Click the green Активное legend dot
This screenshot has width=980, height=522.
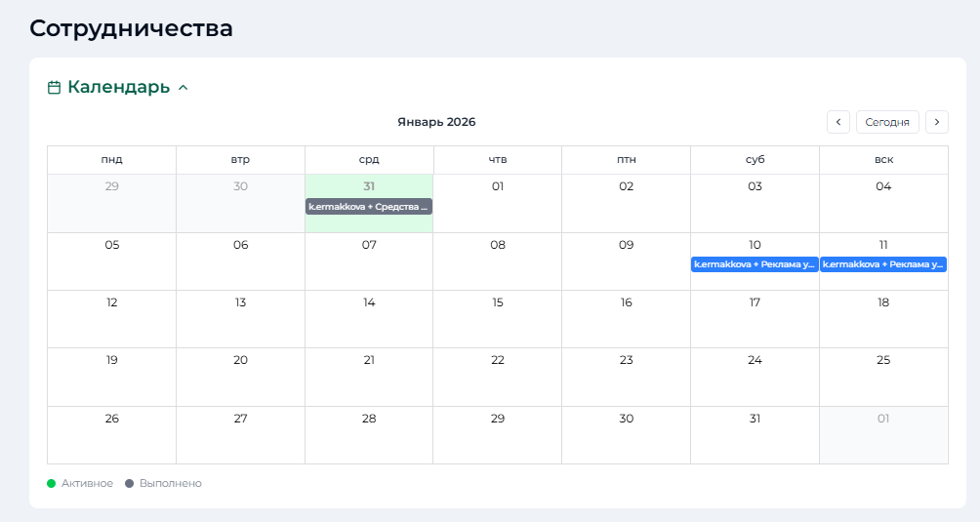pos(52,483)
